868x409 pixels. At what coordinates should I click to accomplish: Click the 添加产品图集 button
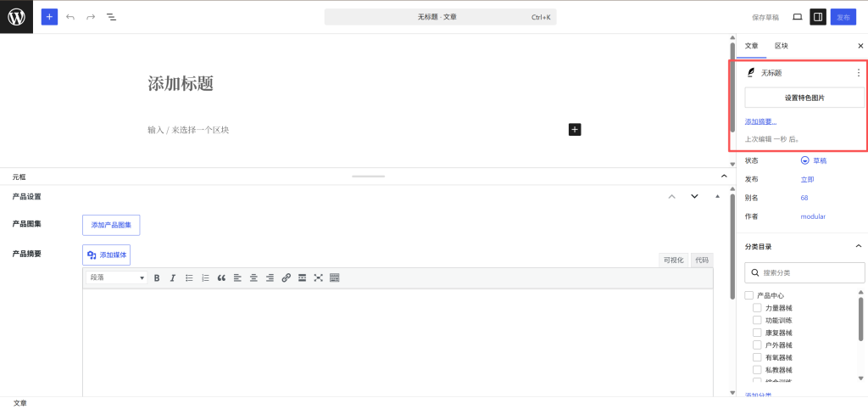point(111,225)
